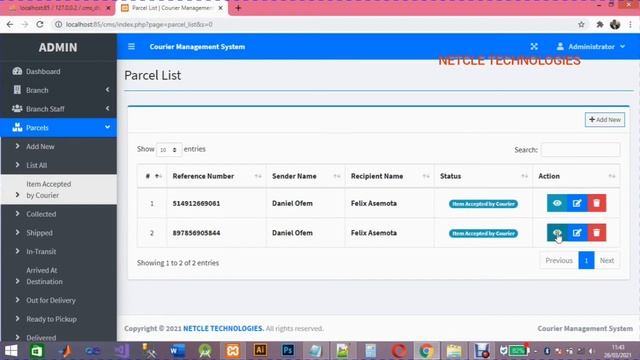Viewport: 640px width, 360px height.
Task: Click the Add New parcel button
Action: tap(604, 120)
